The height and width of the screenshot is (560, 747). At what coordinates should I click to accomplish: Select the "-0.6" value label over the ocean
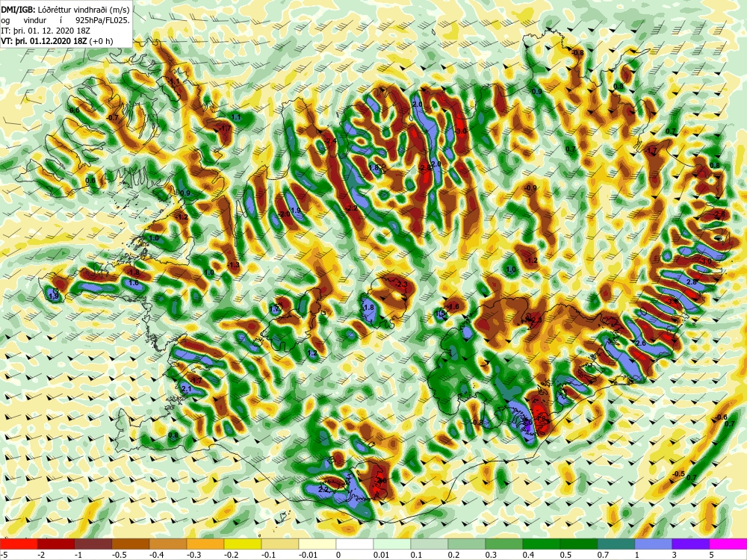722,417
